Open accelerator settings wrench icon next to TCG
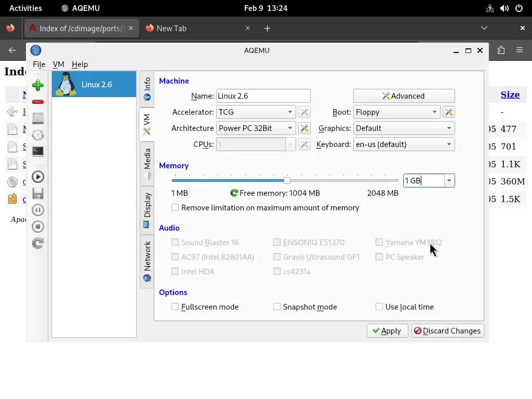 click(x=304, y=112)
